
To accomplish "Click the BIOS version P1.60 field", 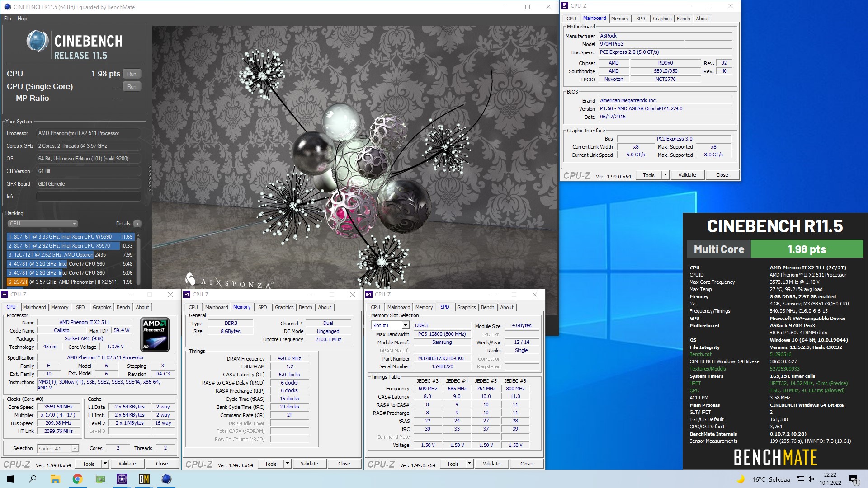I will [x=665, y=109].
